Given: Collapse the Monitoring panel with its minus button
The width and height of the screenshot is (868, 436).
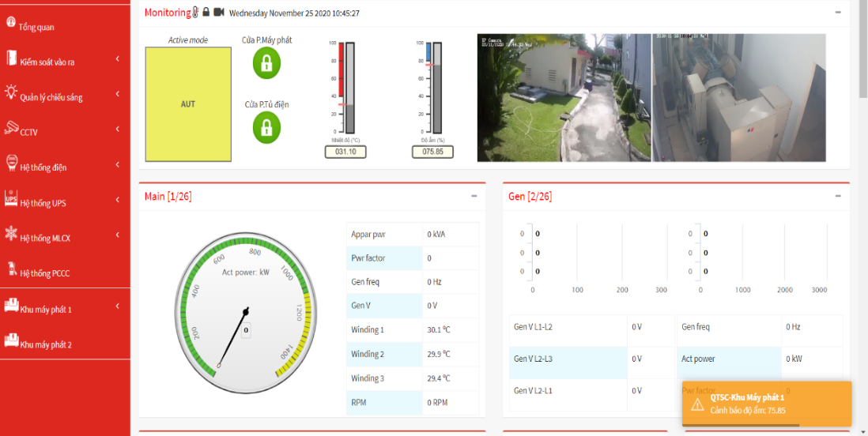Looking at the screenshot, I should click(838, 12).
